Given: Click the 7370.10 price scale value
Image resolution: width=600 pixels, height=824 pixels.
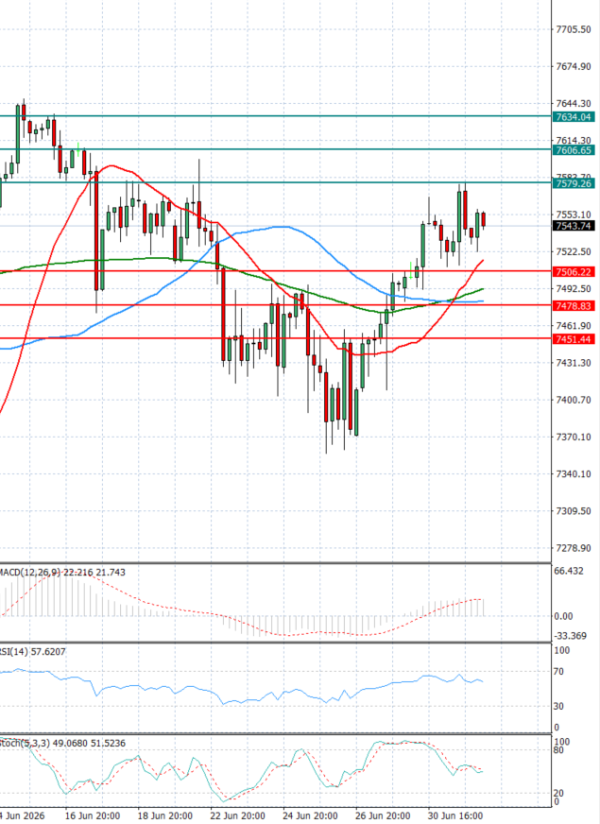Looking at the screenshot, I should tap(573, 437).
